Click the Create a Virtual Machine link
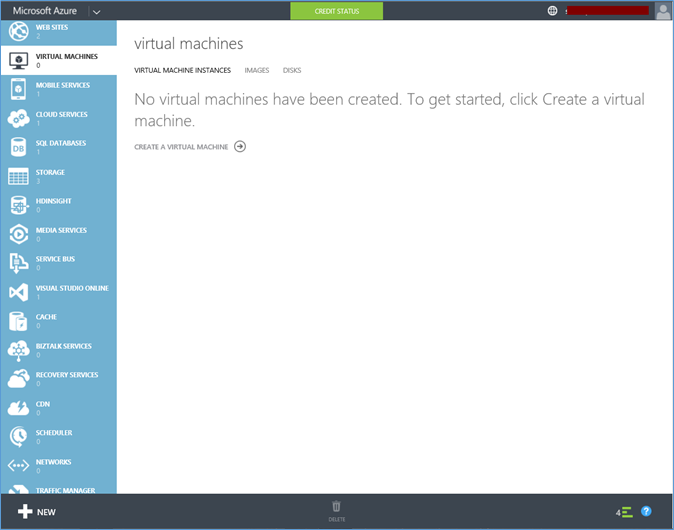 pos(181,147)
